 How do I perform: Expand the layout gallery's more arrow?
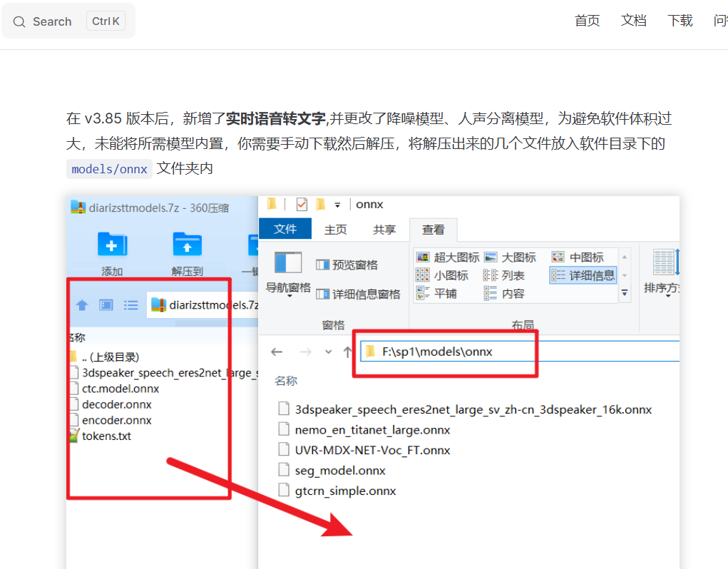(625, 293)
